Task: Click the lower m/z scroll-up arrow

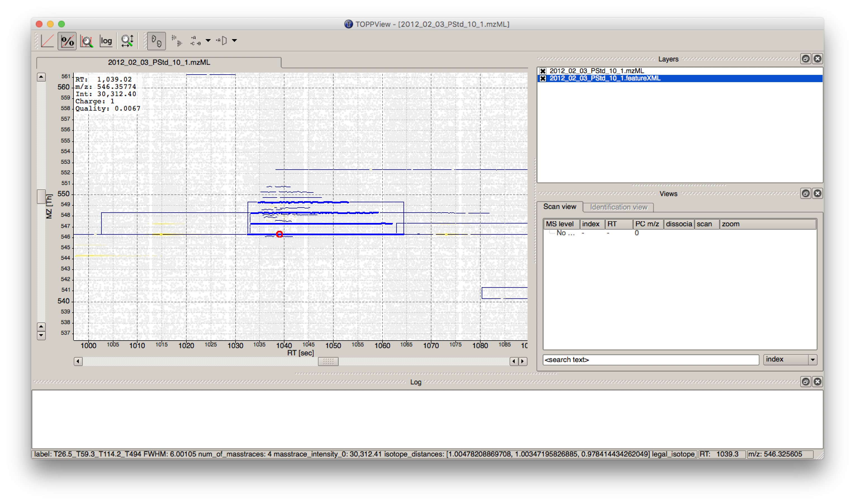Action: coord(41,327)
